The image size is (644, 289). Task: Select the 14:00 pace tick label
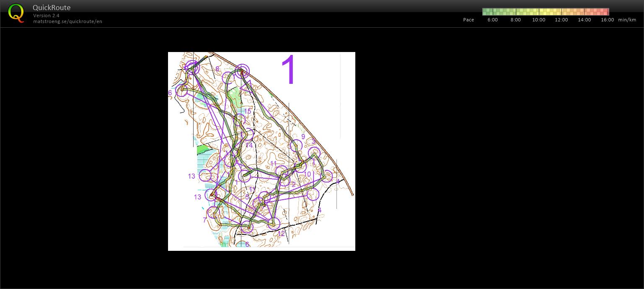point(584,20)
